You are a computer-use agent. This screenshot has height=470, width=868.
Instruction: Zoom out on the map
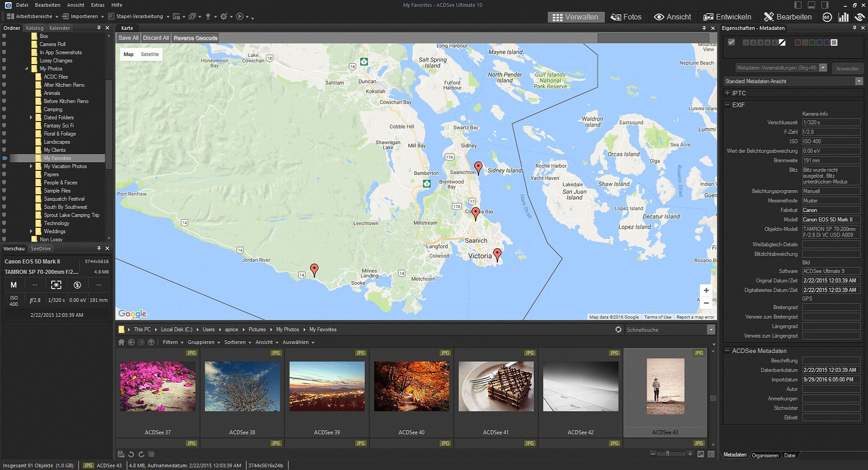[x=706, y=303]
